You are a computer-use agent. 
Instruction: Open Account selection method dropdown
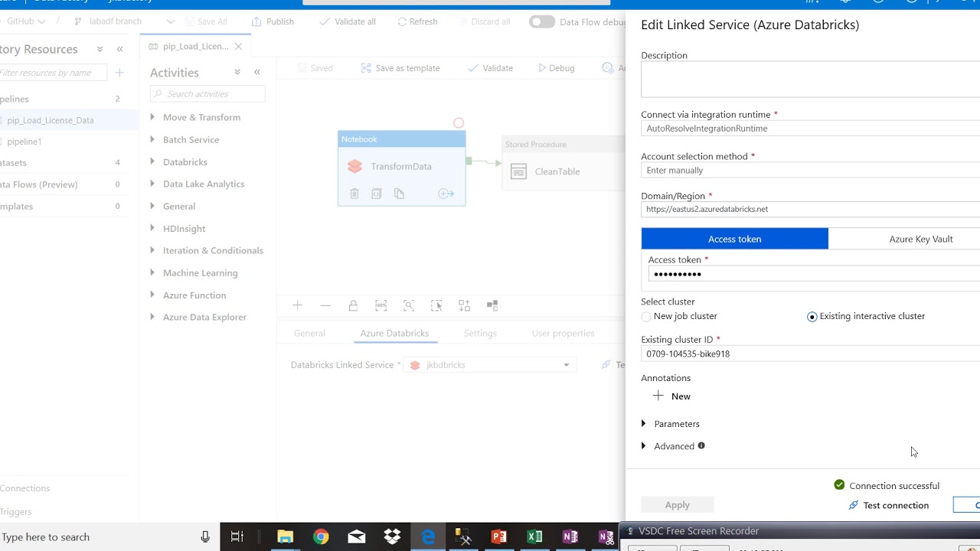pyautogui.click(x=810, y=171)
